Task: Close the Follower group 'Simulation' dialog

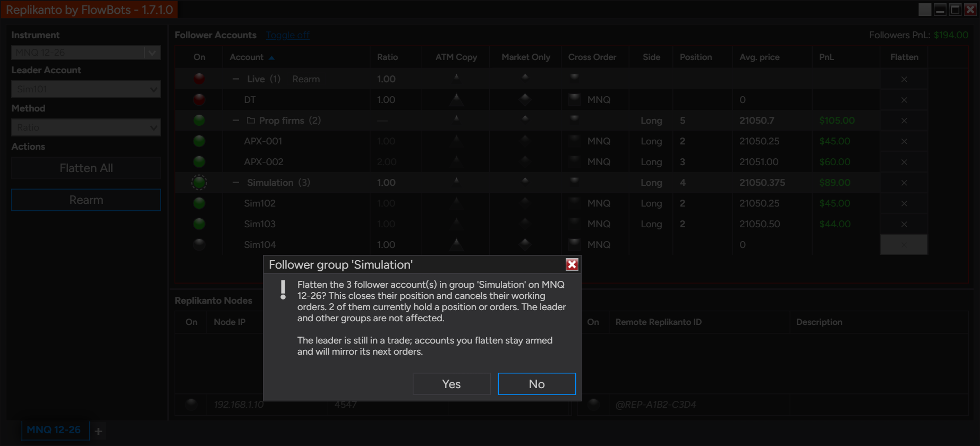Action: click(572, 264)
